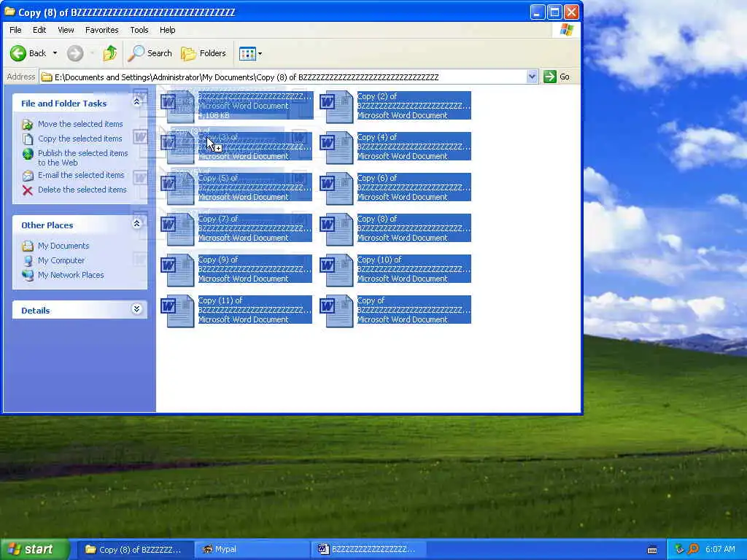Open the address bar dropdown arrow

point(532,77)
